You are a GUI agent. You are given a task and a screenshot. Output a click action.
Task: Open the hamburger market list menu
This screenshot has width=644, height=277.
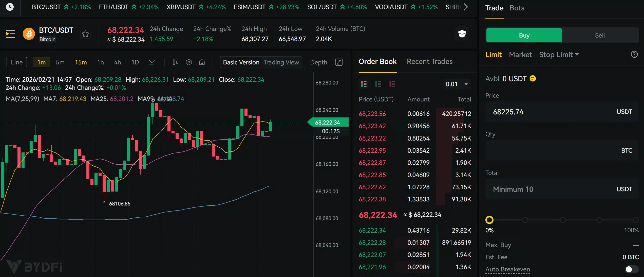[11, 34]
